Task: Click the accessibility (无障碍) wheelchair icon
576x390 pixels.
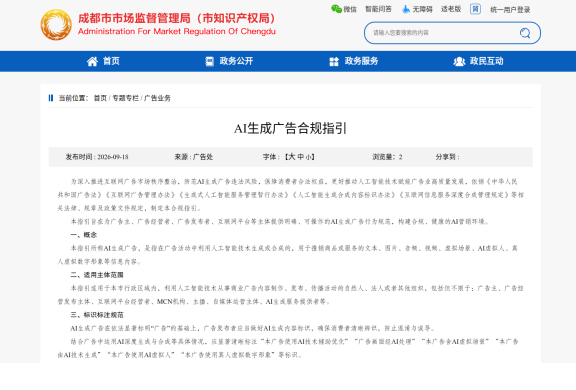Action: tap(406, 9)
